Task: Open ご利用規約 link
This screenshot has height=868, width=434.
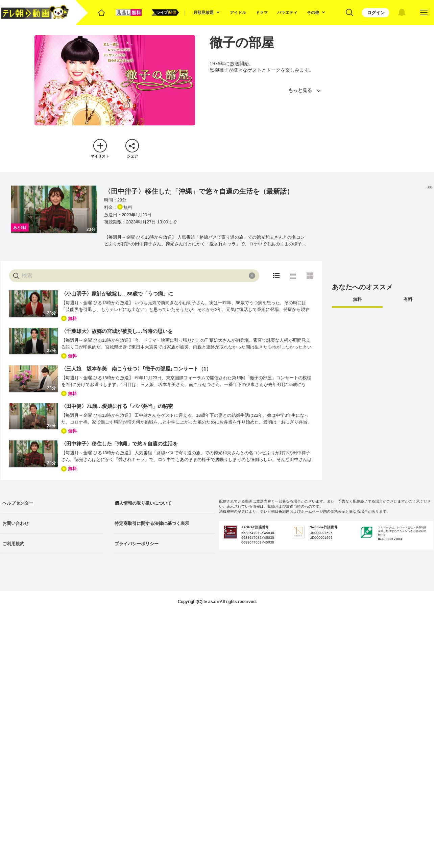Action: [14, 544]
